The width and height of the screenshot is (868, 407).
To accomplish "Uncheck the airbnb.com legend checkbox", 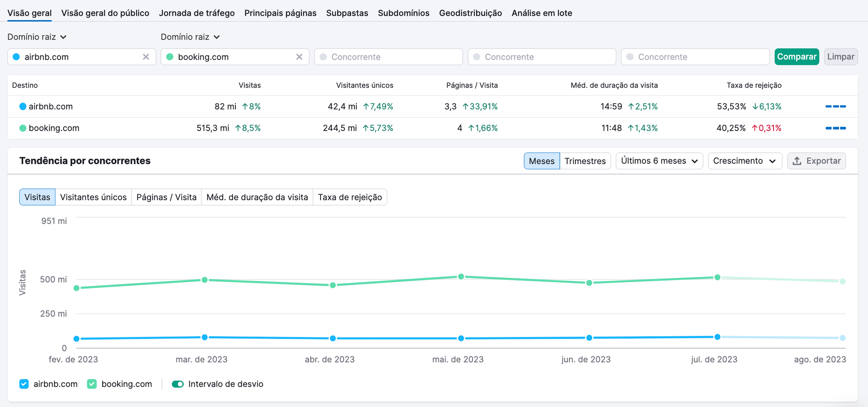I will point(24,384).
